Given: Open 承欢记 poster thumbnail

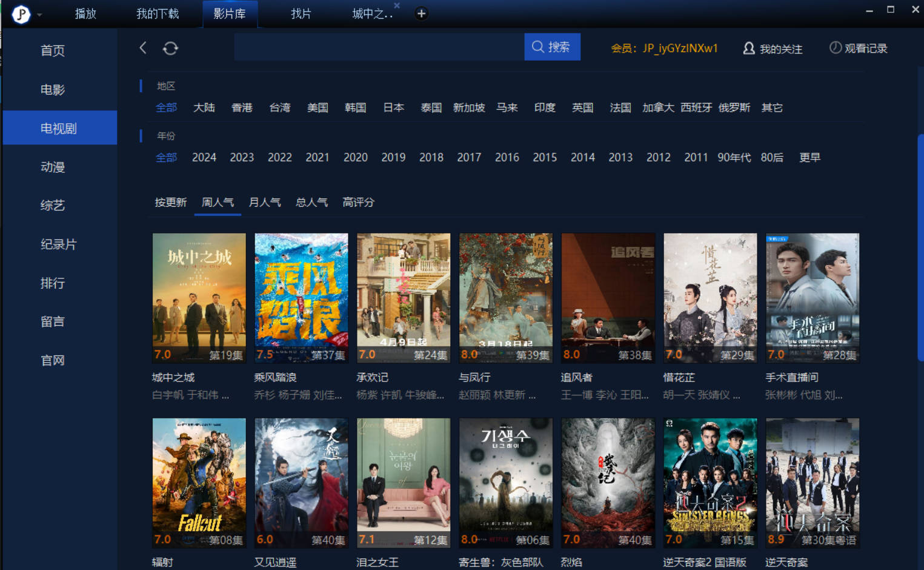Looking at the screenshot, I should tap(404, 298).
